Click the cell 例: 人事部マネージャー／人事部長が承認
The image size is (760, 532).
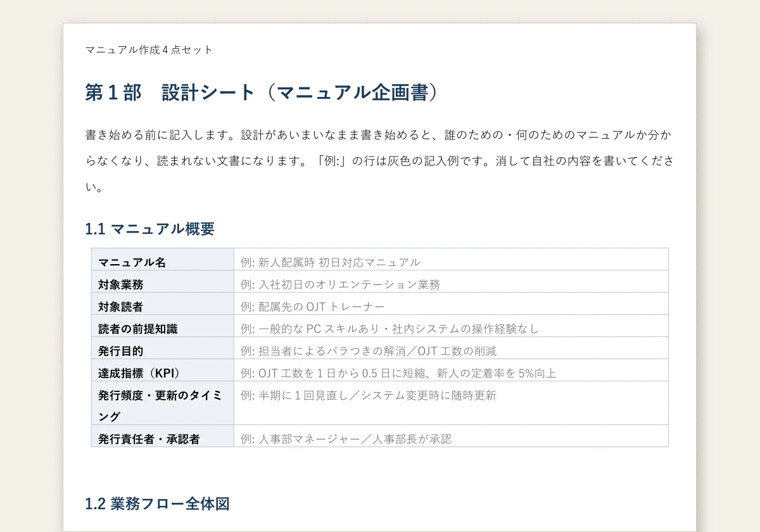click(x=451, y=436)
